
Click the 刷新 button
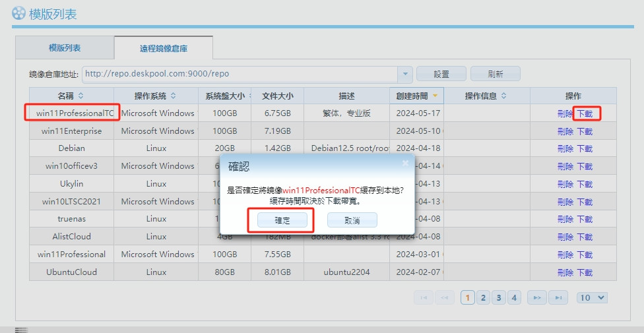coord(496,75)
